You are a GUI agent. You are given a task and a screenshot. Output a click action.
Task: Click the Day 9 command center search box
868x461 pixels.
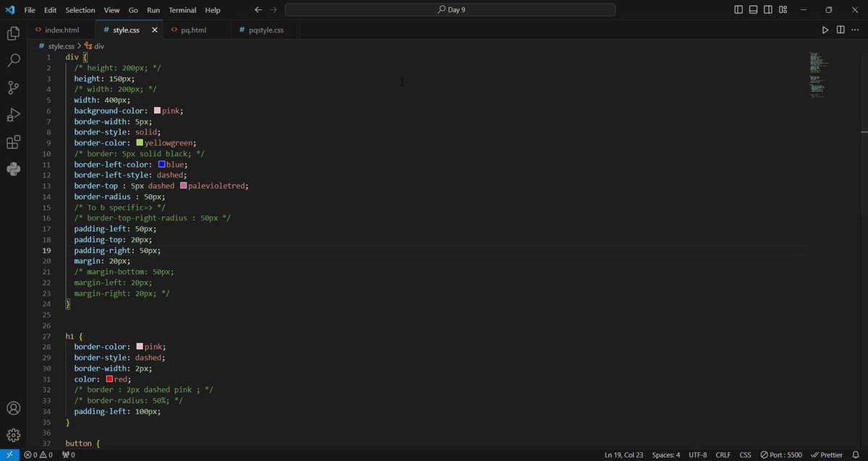pos(450,10)
